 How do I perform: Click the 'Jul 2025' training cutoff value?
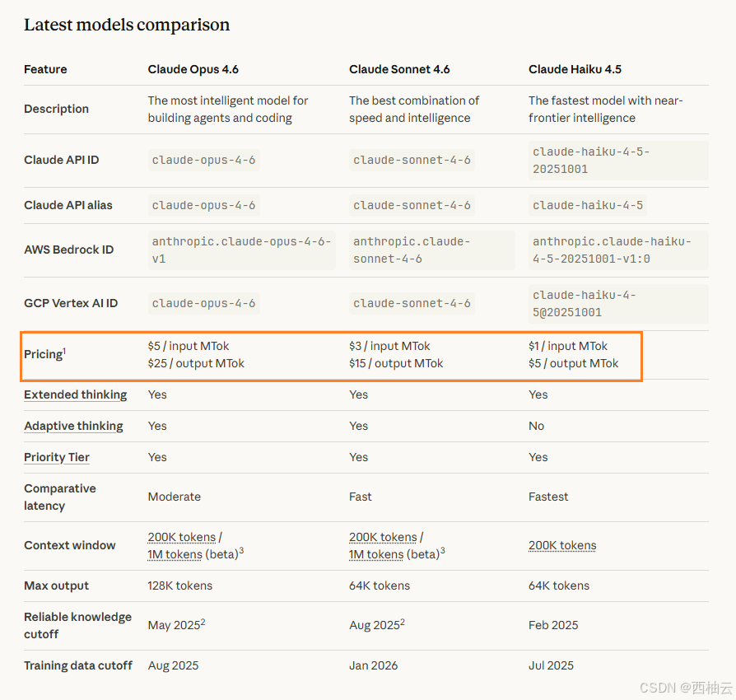click(551, 665)
